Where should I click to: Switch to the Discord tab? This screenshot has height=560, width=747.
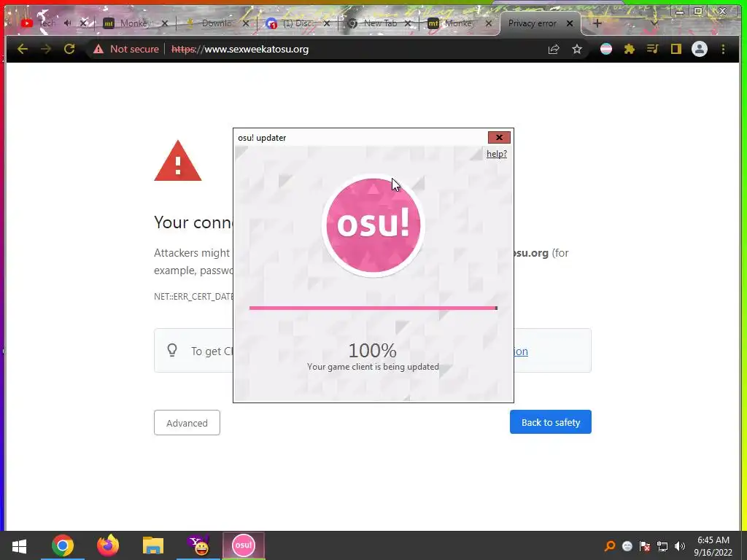pos(298,23)
